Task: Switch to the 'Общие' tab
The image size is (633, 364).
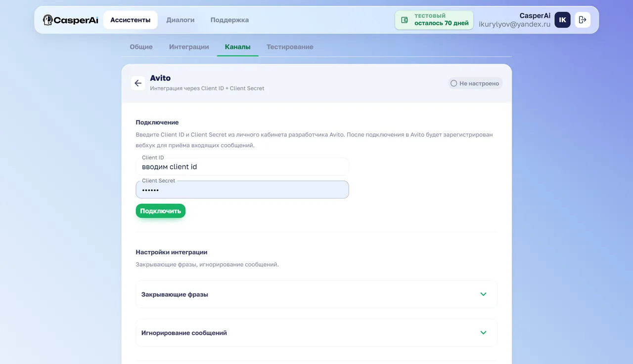Action: [x=141, y=47]
